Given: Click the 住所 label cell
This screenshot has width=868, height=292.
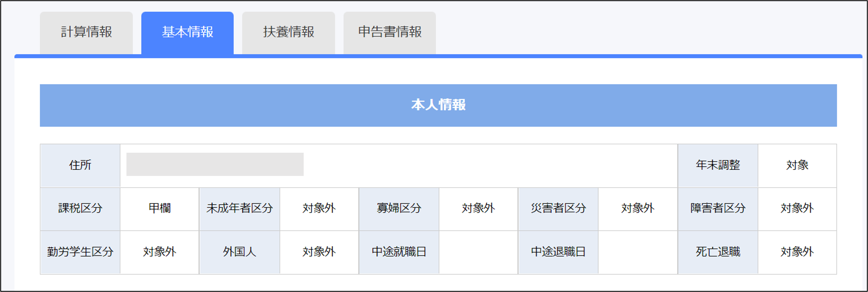Looking at the screenshot, I should click(x=80, y=165).
